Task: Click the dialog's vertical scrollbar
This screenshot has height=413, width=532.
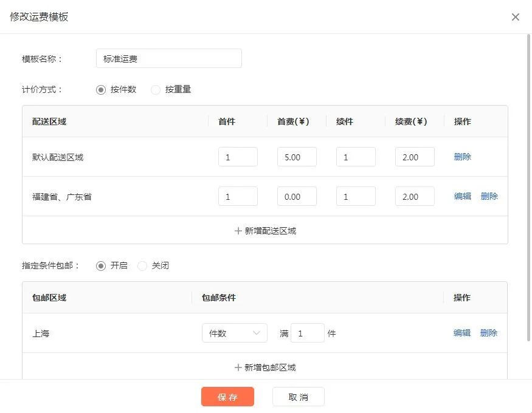Action: 528,188
